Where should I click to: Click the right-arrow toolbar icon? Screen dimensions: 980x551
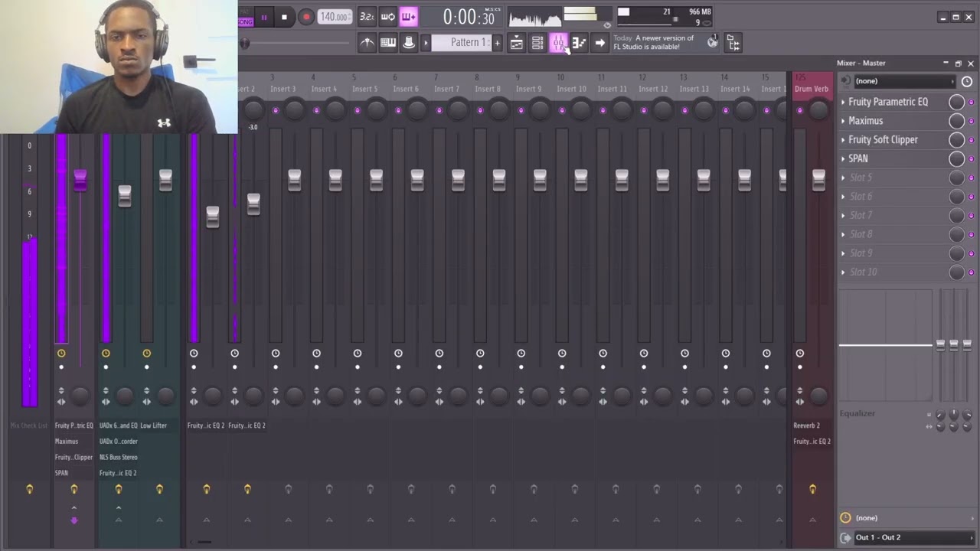(599, 43)
